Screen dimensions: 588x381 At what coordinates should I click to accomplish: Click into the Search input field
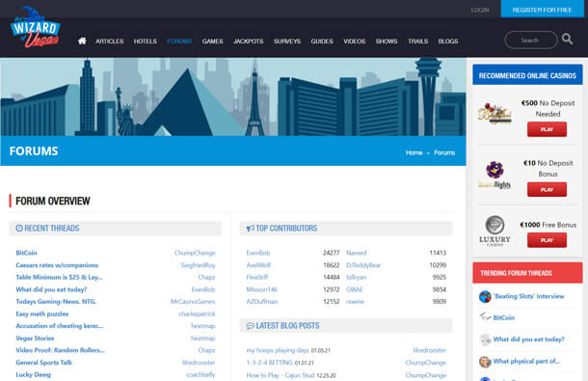tap(530, 41)
